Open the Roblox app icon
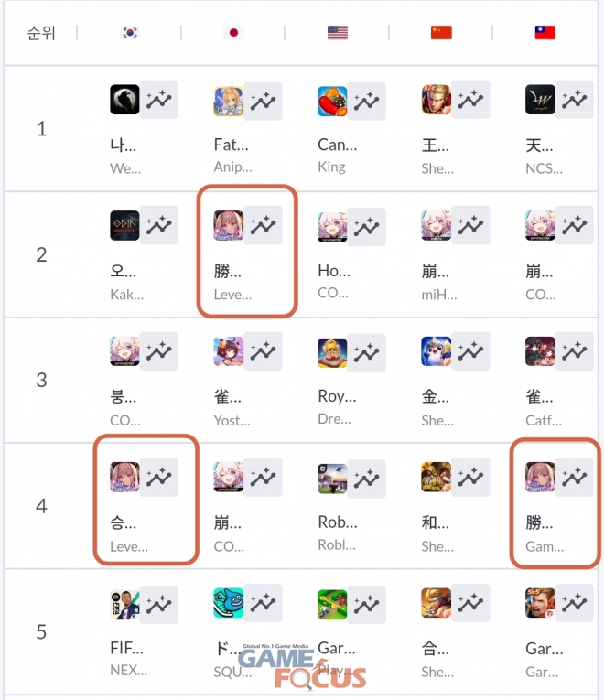This screenshot has height=700, width=604. [x=332, y=479]
